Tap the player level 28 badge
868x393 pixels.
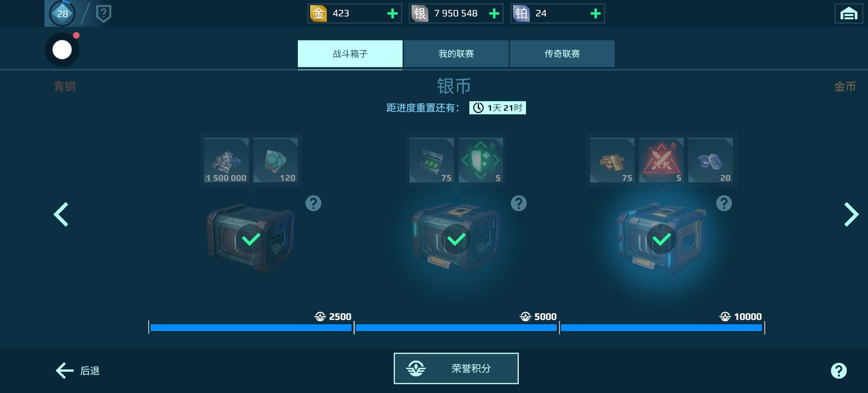click(62, 13)
